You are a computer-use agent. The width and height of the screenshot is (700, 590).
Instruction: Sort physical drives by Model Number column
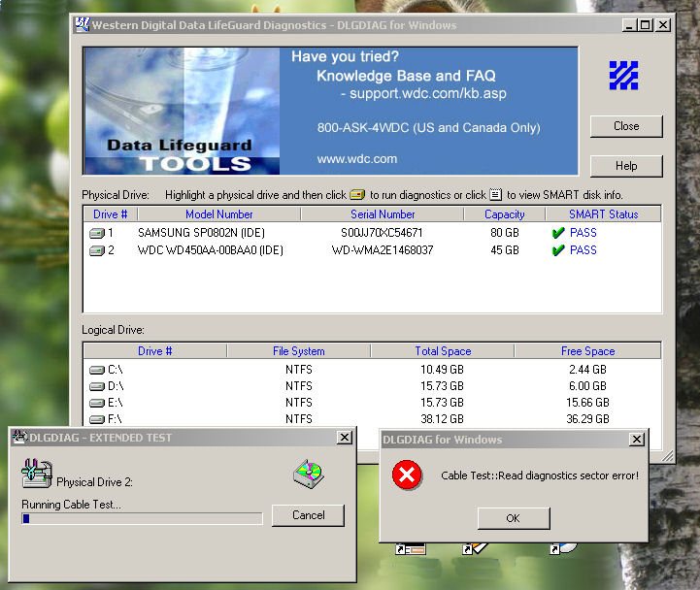point(219,214)
